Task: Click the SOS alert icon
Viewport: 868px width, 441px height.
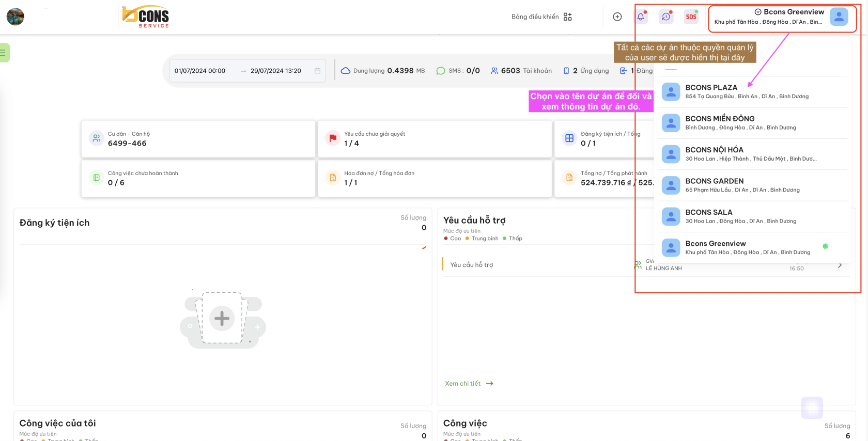Action: (x=691, y=17)
